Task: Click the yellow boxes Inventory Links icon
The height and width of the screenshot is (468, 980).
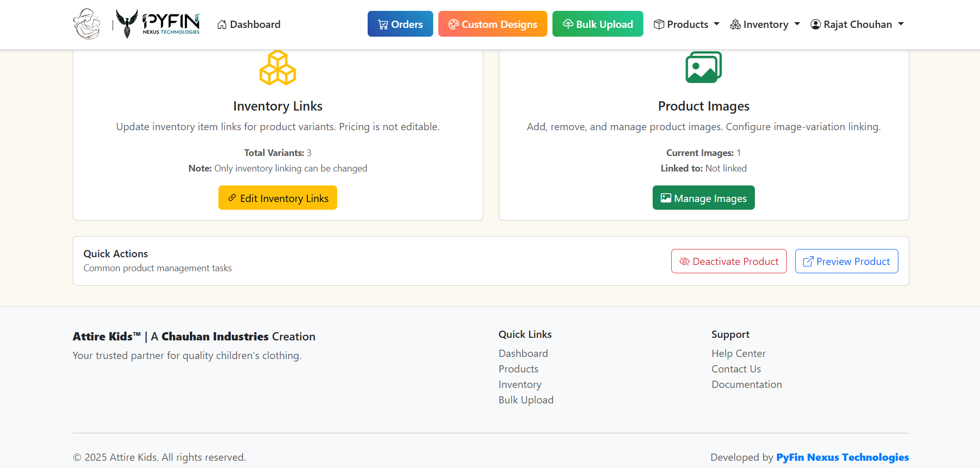Action: click(x=278, y=68)
